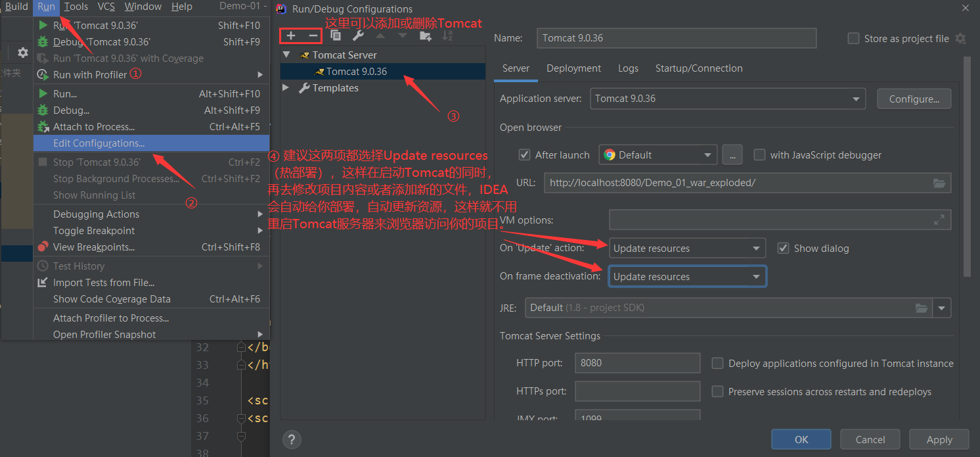This screenshot has width=980, height=457.
Task: Expand Templates tree node
Action: [x=286, y=87]
